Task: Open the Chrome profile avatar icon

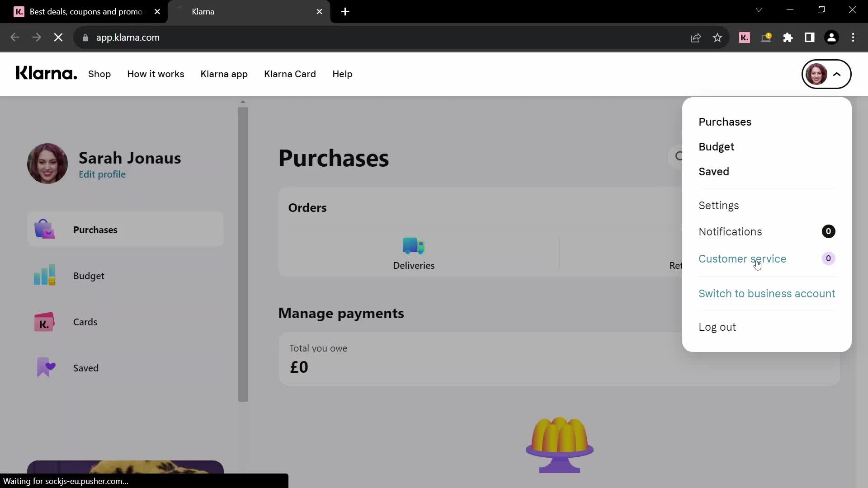Action: (831, 38)
